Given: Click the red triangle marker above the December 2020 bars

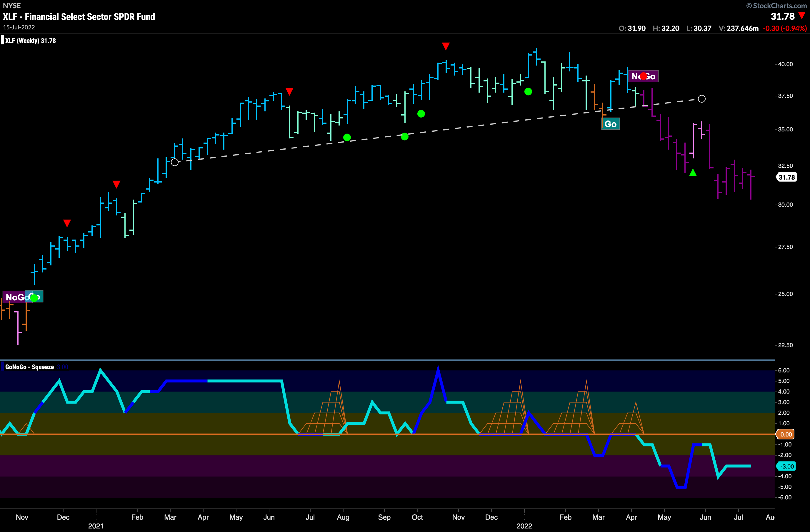Looking at the screenshot, I should coord(67,223).
